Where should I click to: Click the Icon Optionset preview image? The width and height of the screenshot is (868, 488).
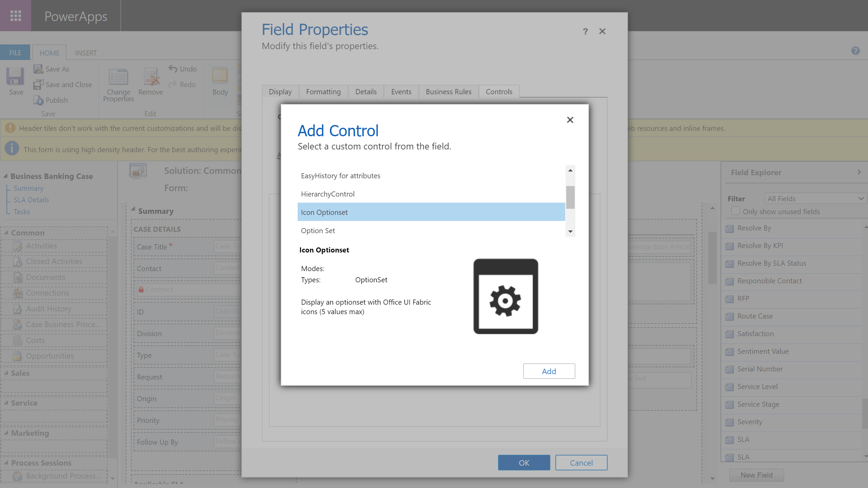tap(506, 296)
